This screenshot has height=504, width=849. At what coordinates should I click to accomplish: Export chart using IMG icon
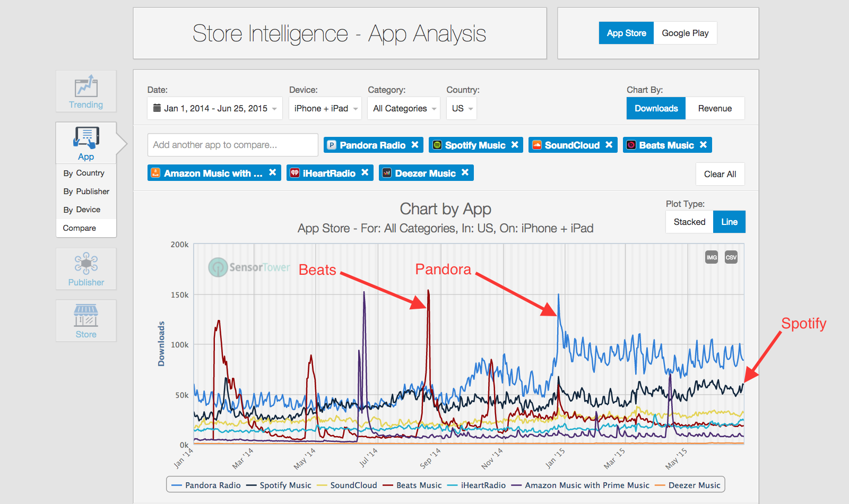click(712, 257)
